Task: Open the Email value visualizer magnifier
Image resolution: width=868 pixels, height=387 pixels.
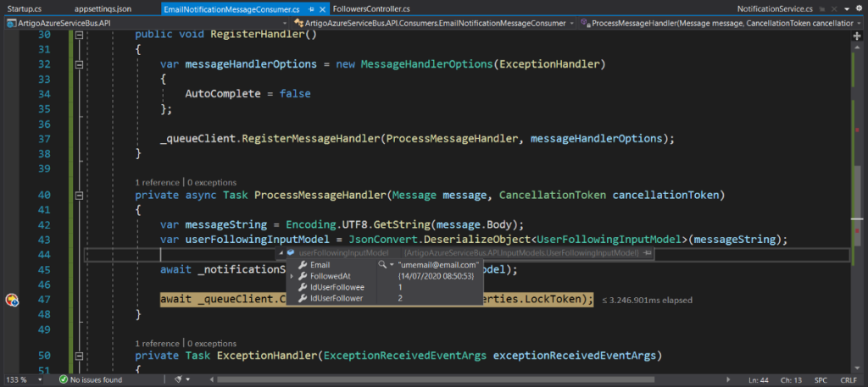Action: click(382, 265)
